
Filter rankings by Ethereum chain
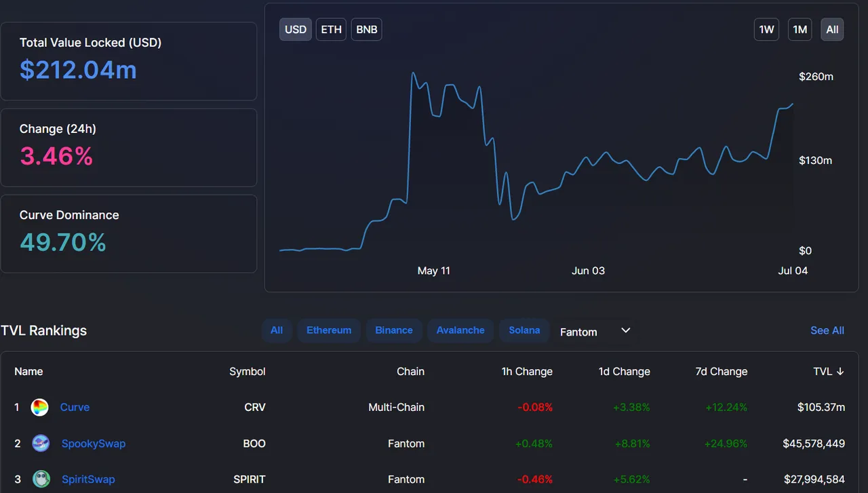click(x=329, y=330)
